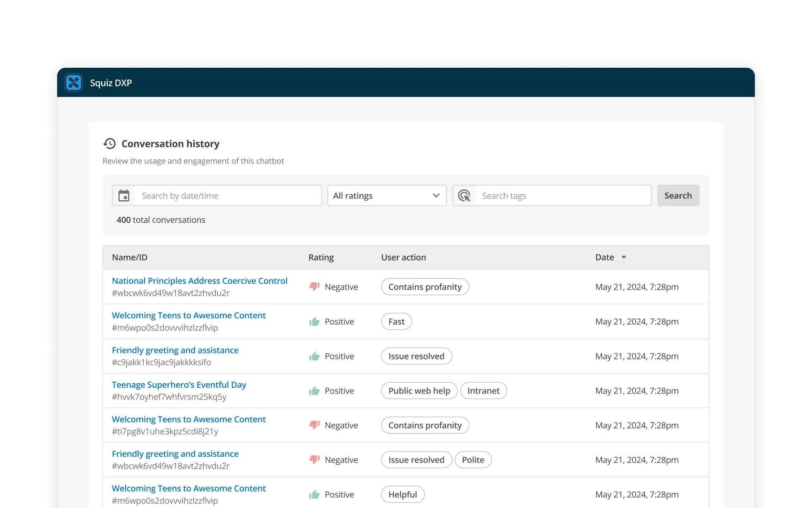Screen dimensions: 812x508
Task: Click the Public web help tag
Action: [x=419, y=391]
